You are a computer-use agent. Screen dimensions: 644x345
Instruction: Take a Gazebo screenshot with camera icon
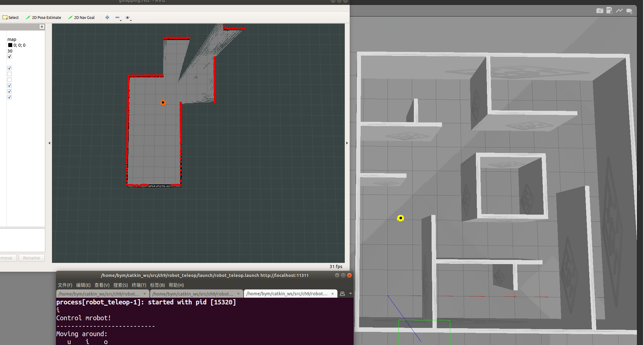599,11
